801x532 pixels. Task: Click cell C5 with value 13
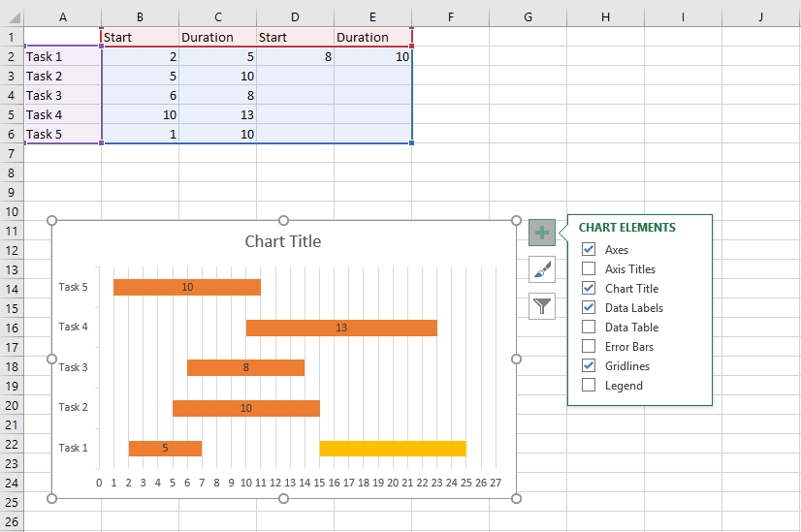click(217, 115)
